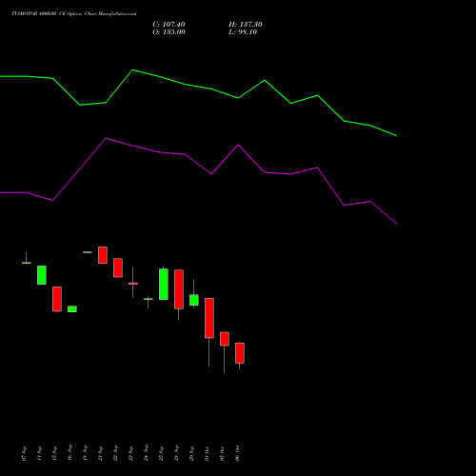Image resolution: width=476 pixels, height=476 pixels.
Task: Select the last red candle above 06 Oct
Action: (x=240, y=353)
